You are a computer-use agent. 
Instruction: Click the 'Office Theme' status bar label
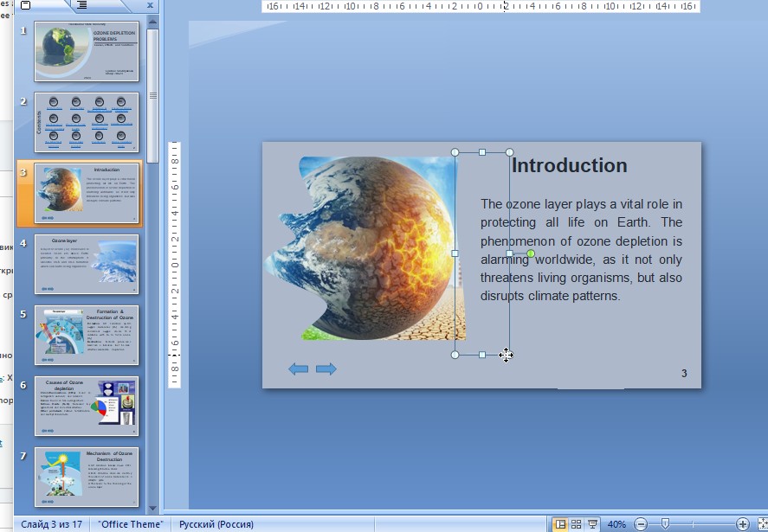130,524
